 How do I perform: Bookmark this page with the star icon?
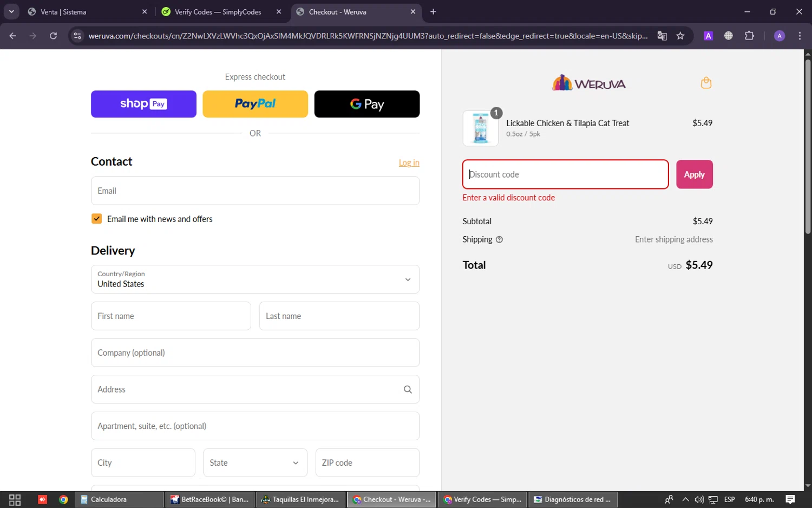(x=680, y=36)
